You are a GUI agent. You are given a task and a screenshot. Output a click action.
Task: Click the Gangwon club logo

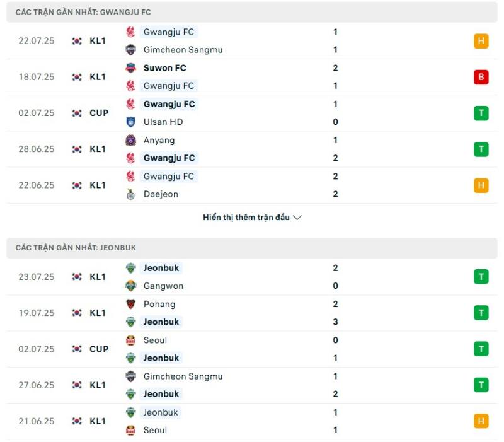click(130, 286)
